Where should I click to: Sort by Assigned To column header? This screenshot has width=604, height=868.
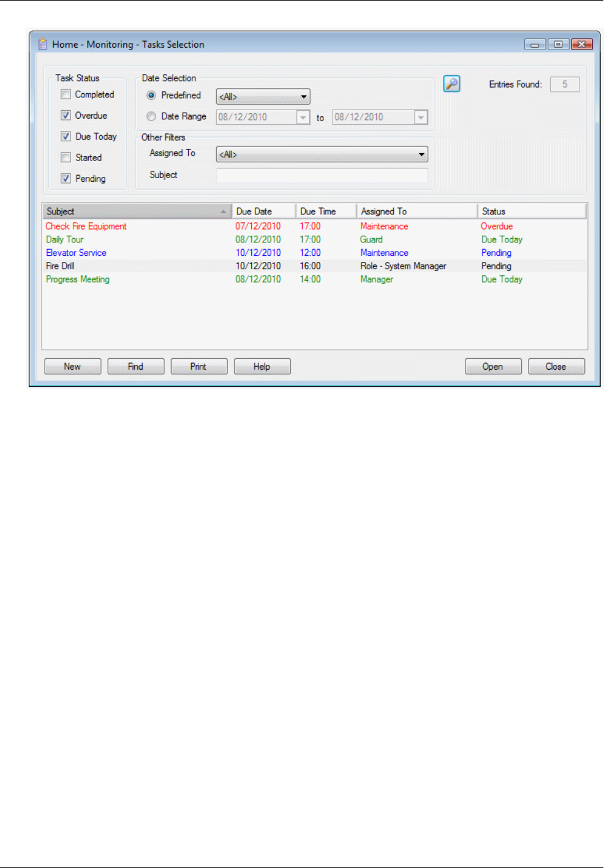(x=417, y=211)
